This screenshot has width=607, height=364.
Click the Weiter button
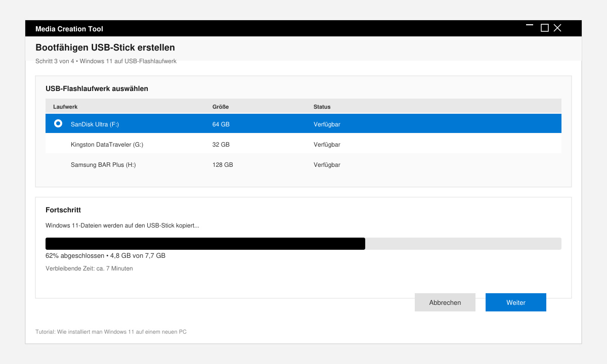point(515,302)
